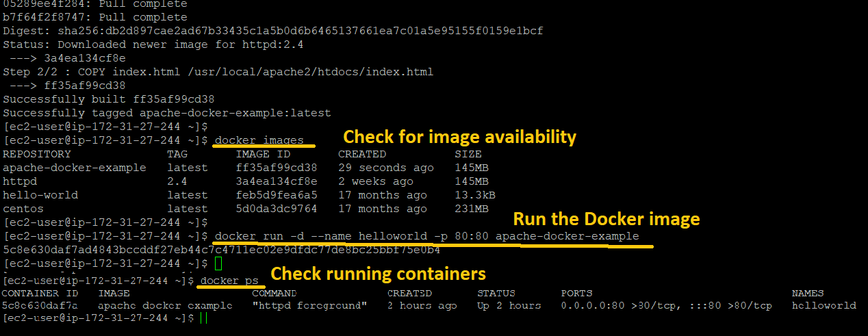This screenshot has width=868, height=336.
Task: Click the underlined 'docker images' command
Action: coord(259,140)
